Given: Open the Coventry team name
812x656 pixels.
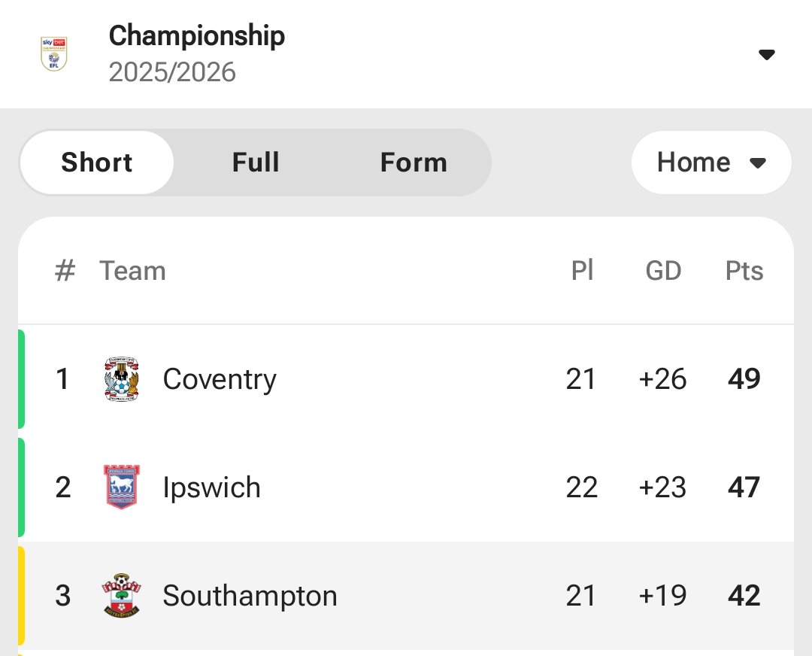Looking at the screenshot, I should [x=220, y=379].
